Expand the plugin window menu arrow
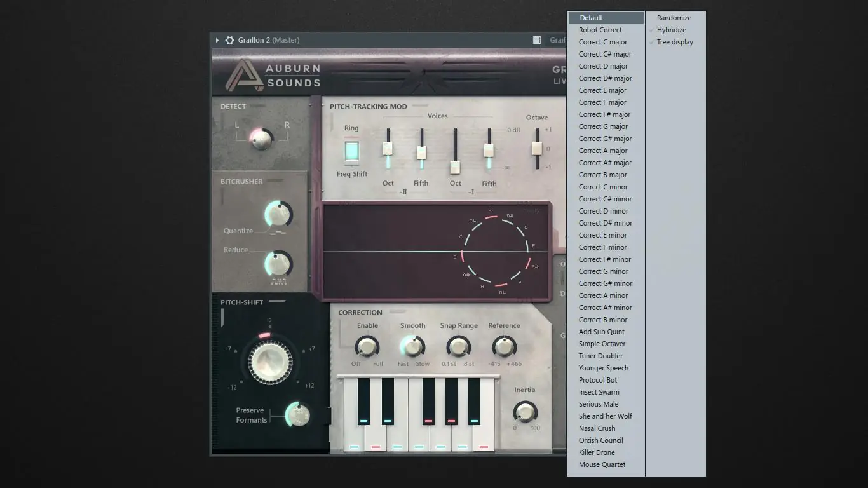The height and width of the screenshot is (488, 868). (x=217, y=40)
